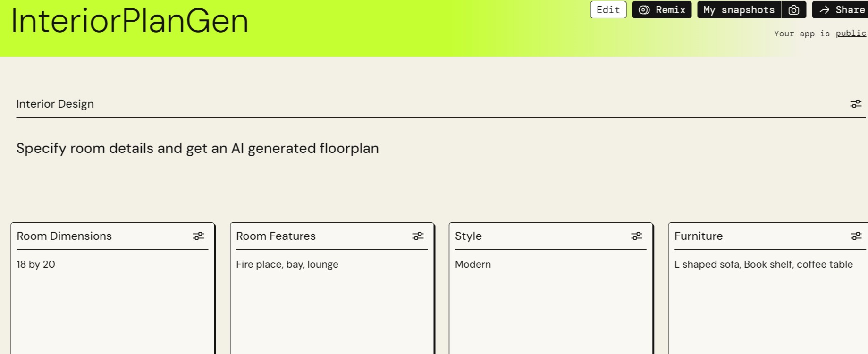Click the Edit button
Viewport: 868px width, 354px height.
[x=608, y=10]
